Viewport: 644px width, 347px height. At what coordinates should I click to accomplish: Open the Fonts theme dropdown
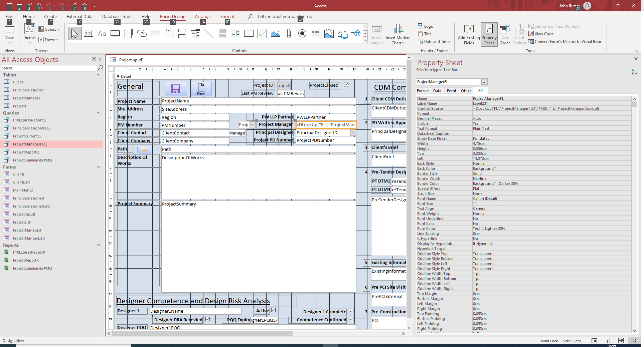click(48, 40)
